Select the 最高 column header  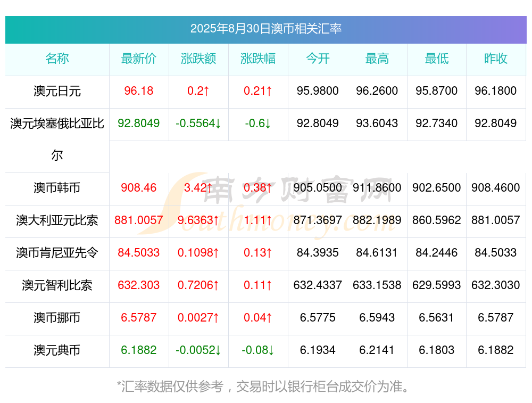point(377,59)
